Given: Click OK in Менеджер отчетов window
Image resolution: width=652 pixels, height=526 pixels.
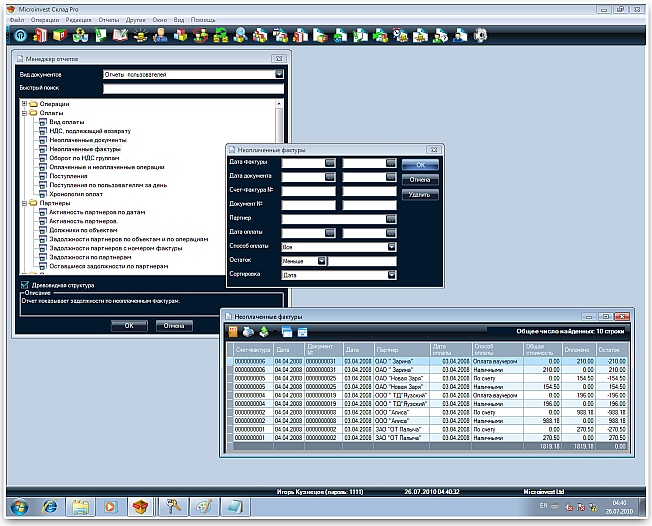Looking at the screenshot, I should pos(129,326).
